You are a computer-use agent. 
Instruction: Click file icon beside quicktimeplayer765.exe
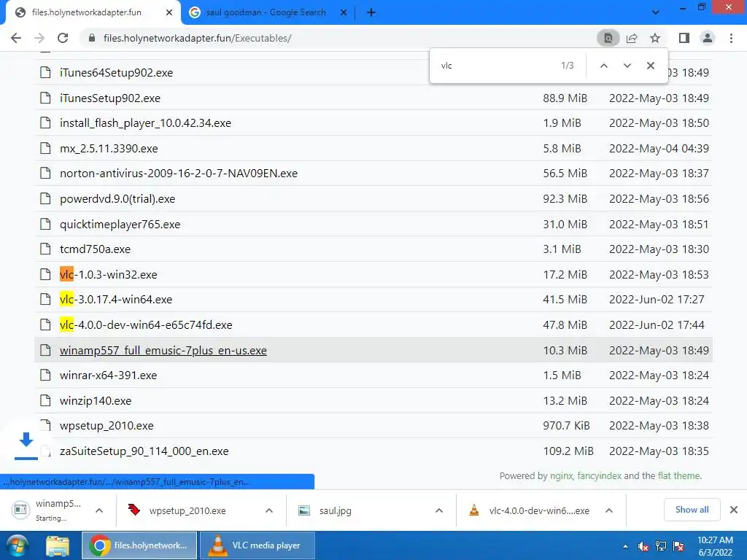[x=45, y=224]
